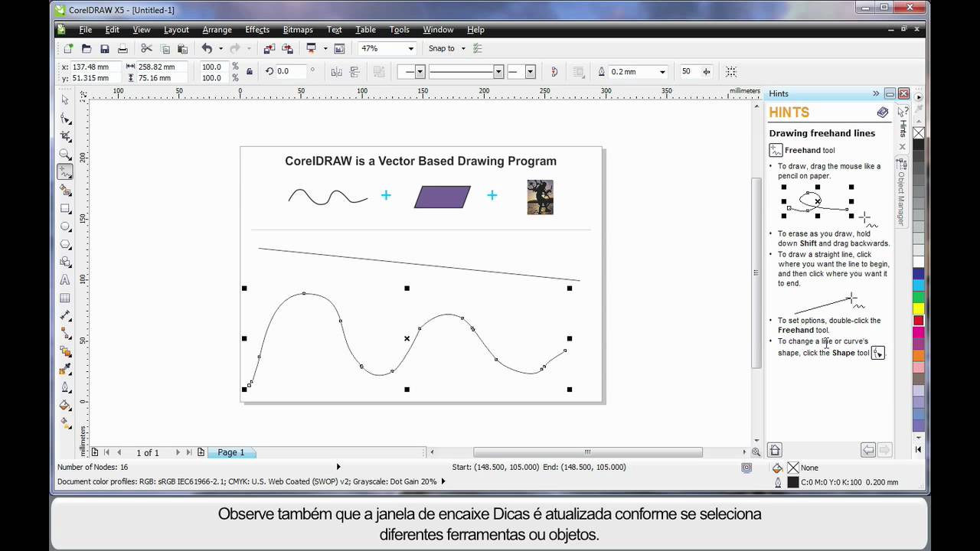The height and width of the screenshot is (551, 980).
Task: Open the Edit menu
Action: click(113, 30)
